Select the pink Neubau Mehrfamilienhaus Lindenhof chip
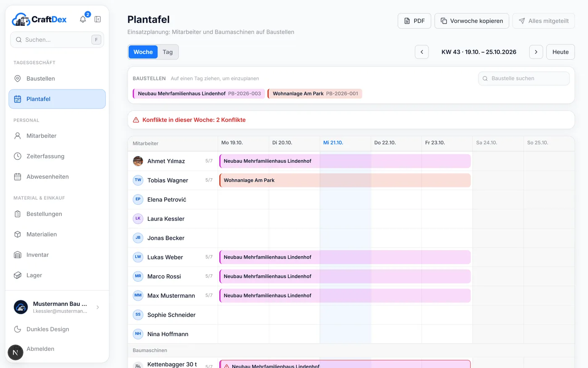This screenshot has width=588, height=368. [199, 94]
